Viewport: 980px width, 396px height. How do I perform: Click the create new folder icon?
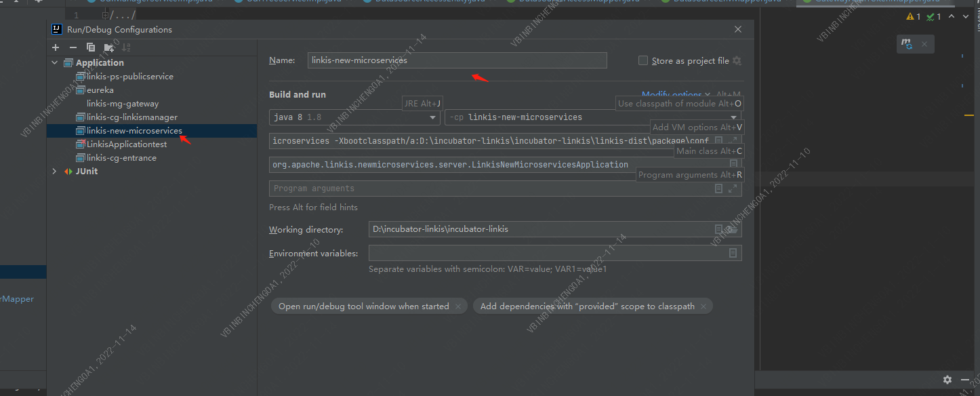click(108, 47)
